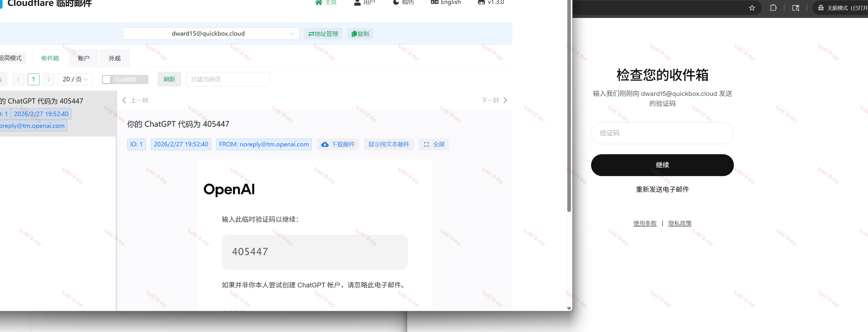Click the ID: 1 tag in mail header
Screen dimensions: 868x332
[136, 144]
